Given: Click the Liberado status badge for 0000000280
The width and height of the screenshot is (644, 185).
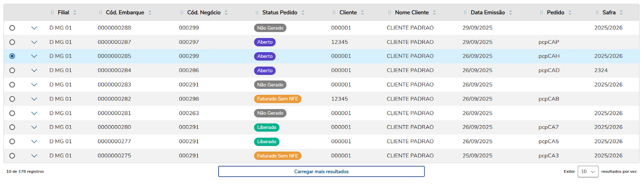Looking at the screenshot, I should [x=266, y=127].
